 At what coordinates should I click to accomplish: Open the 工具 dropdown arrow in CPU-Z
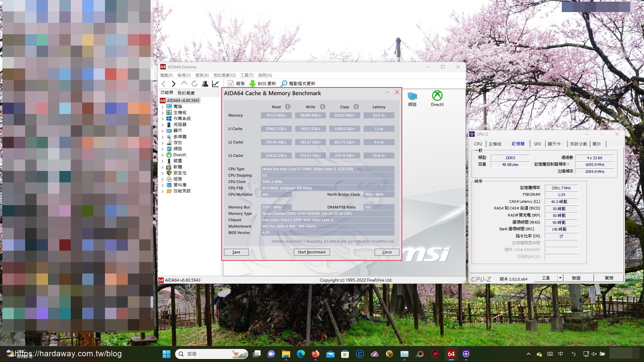coord(560,278)
